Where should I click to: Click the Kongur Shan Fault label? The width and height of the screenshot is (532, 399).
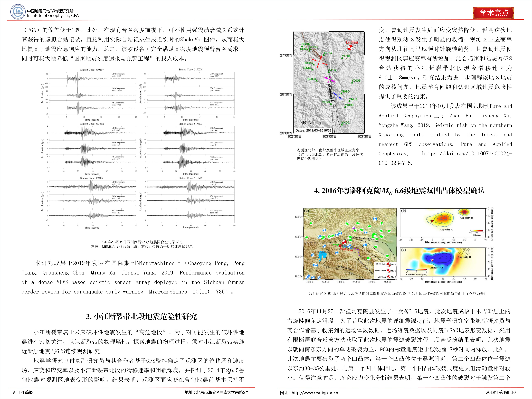365,267
